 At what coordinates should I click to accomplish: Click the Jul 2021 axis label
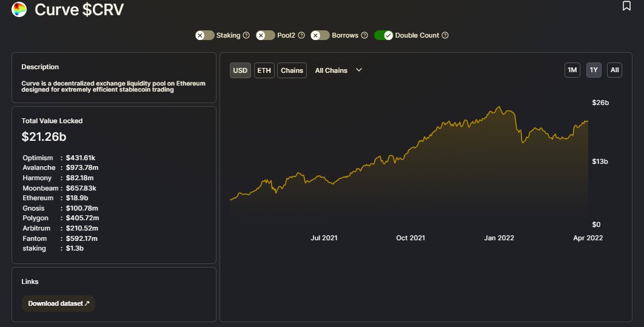[x=324, y=238]
